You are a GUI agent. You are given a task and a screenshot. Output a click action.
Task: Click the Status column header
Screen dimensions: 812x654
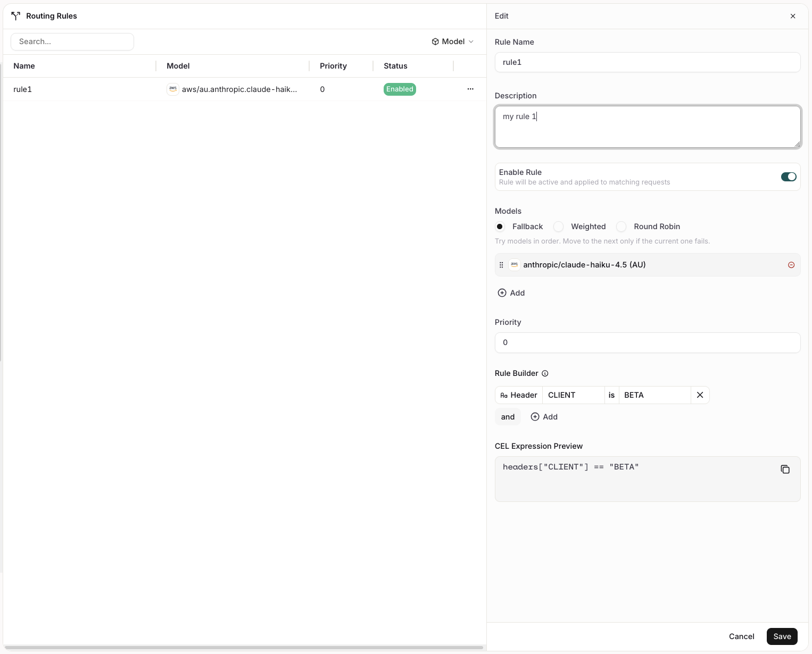click(395, 66)
